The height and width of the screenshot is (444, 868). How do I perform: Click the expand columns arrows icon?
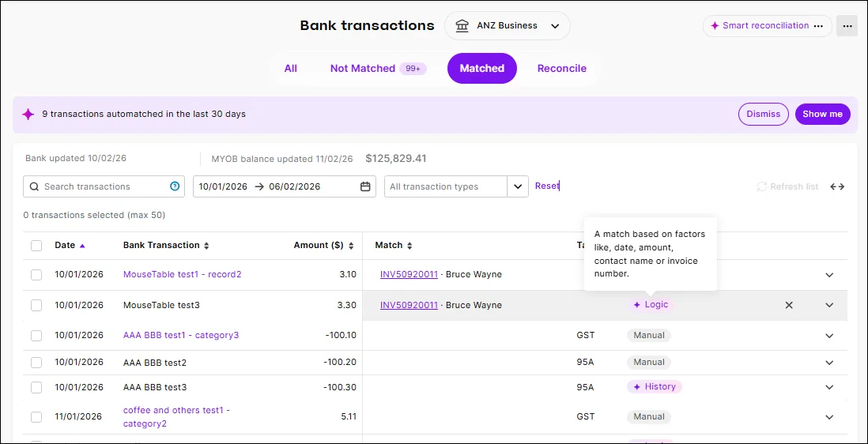click(x=837, y=186)
